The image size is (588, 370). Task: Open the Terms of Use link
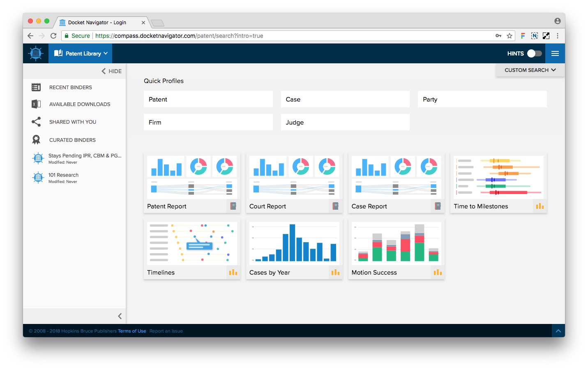click(132, 331)
